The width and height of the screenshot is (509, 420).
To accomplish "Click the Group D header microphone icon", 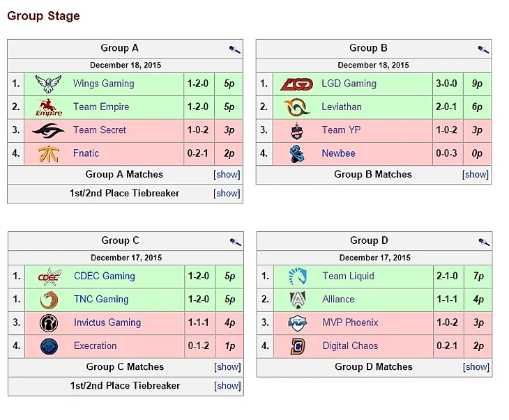I will [484, 242].
